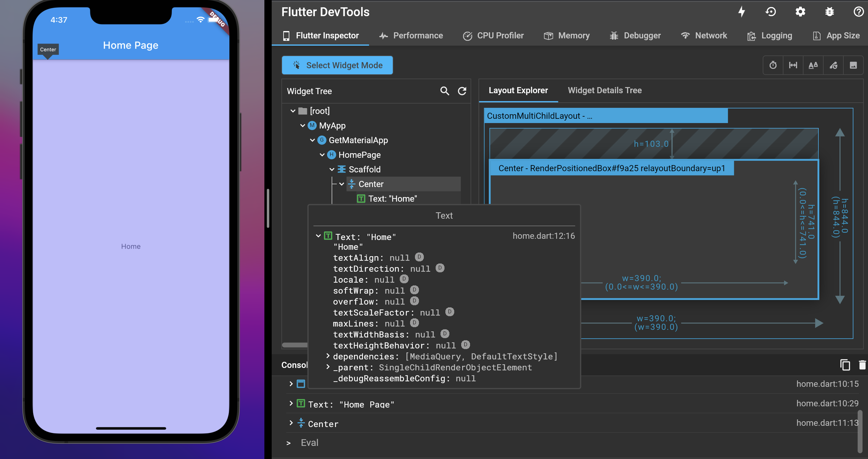Click the report bug icon
The height and width of the screenshot is (459, 868).
click(830, 12)
